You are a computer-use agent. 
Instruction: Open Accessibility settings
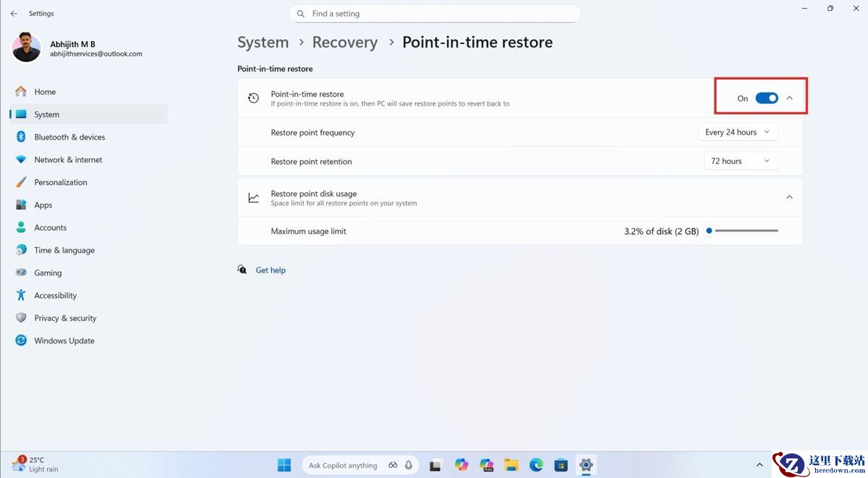[55, 296]
